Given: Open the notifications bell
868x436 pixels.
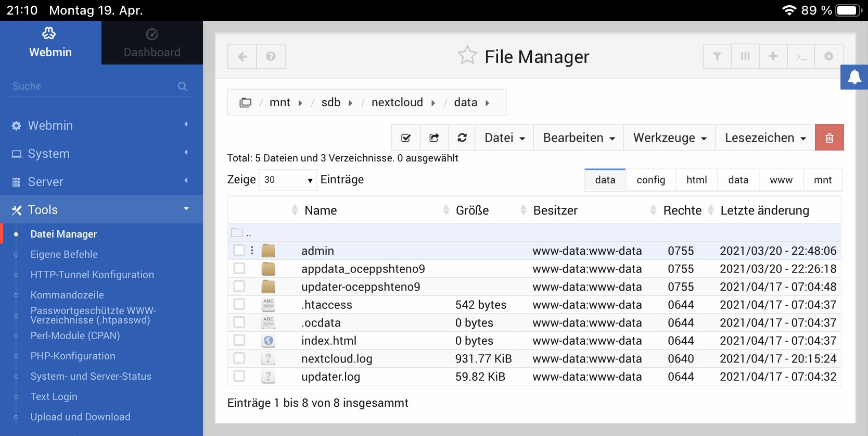Looking at the screenshot, I should point(854,77).
